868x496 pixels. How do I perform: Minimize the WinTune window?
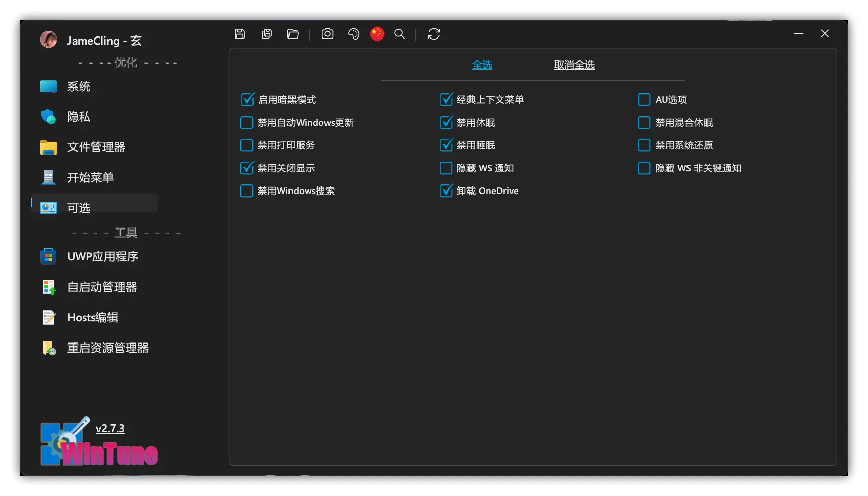[799, 33]
